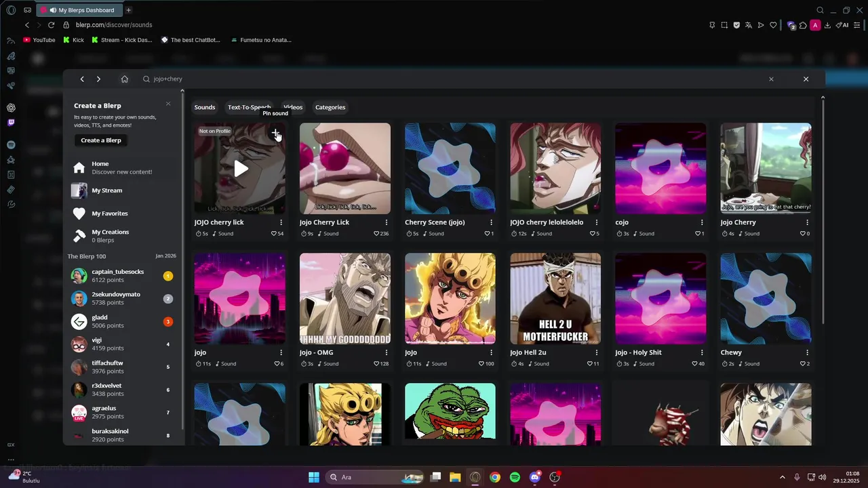Switch to the Sounds tab

click(x=205, y=107)
